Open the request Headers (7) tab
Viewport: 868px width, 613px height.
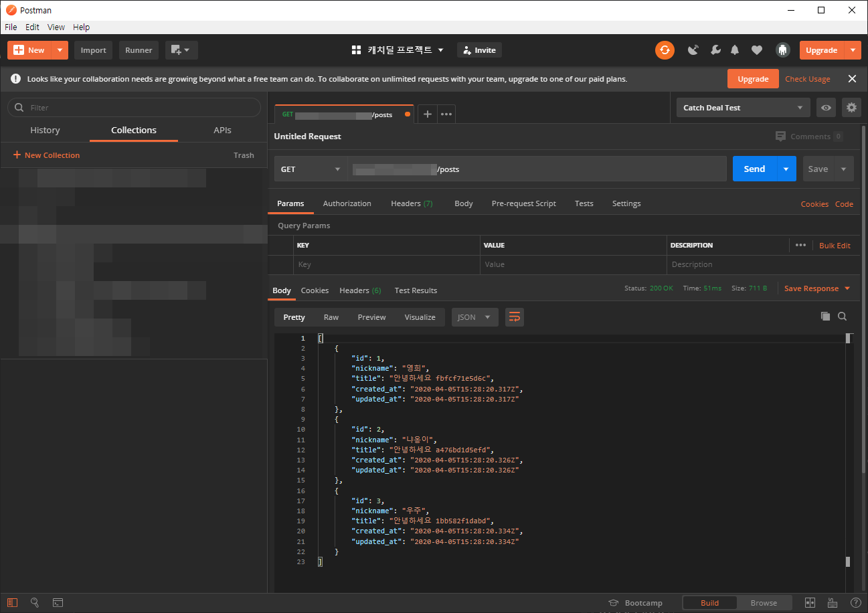pos(412,203)
